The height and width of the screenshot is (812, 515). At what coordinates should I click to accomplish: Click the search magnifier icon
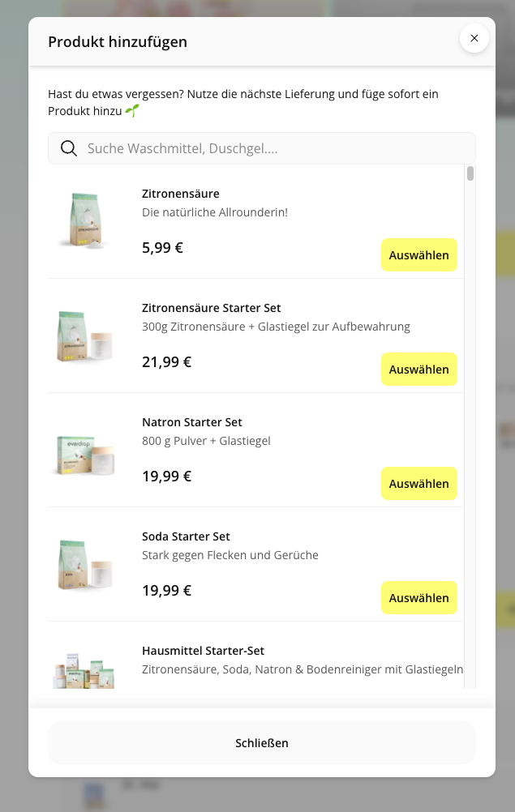[x=69, y=147]
